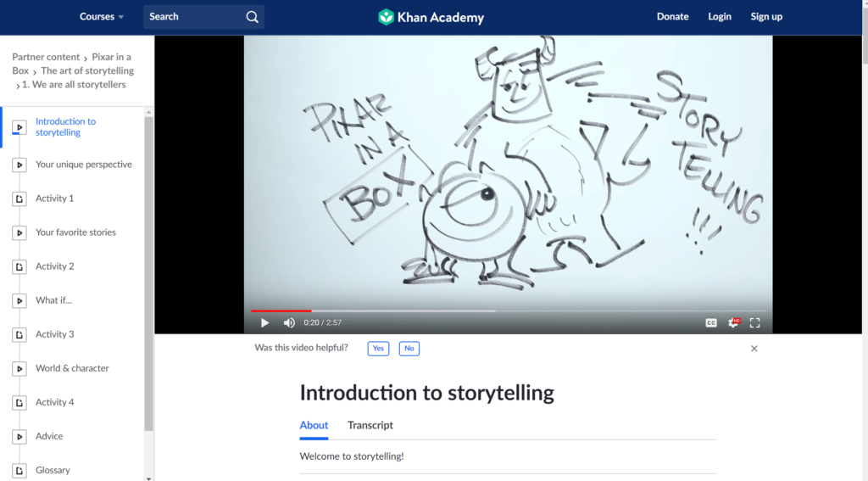
Task: Click video icon next to What if...
Action: click(x=19, y=300)
